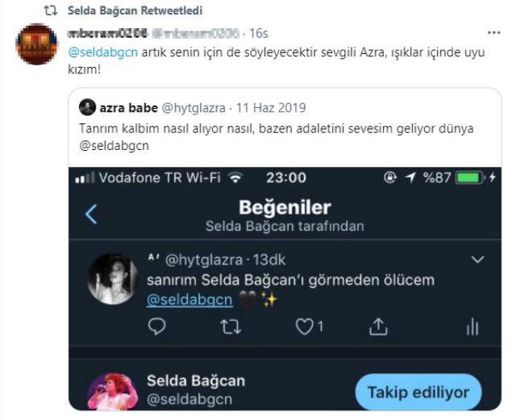The width and height of the screenshot is (516, 420).
Task: Open tweet analytics bar chart icon
Action: click(472, 326)
